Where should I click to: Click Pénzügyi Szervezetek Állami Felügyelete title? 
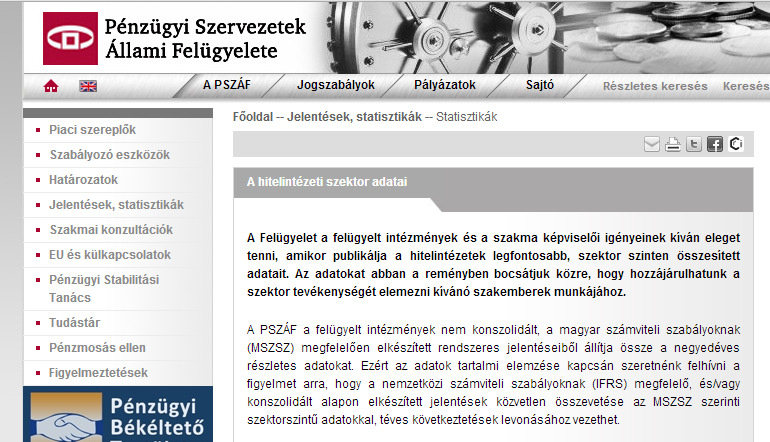[205, 38]
